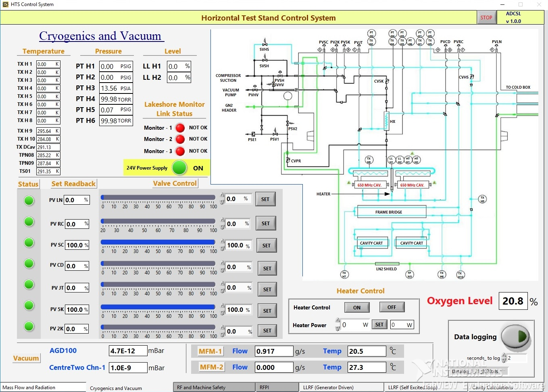The height and width of the screenshot is (392, 548).
Task: Click the Monitor - 3 red status LED
Action: point(180,151)
